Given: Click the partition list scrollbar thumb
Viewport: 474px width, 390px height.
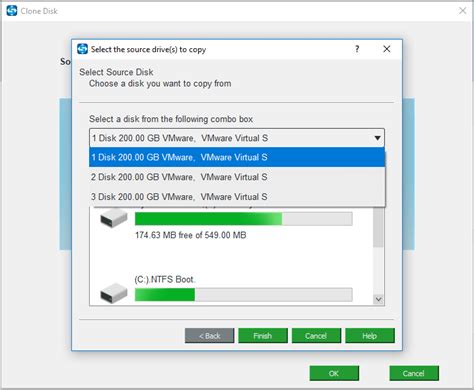Looking at the screenshot, I should pyautogui.click(x=378, y=227).
